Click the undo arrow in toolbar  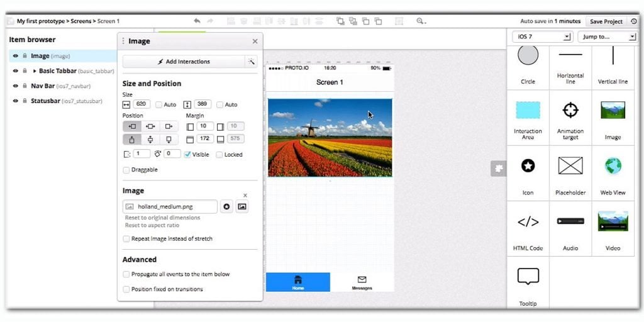pyautogui.click(x=197, y=21)
